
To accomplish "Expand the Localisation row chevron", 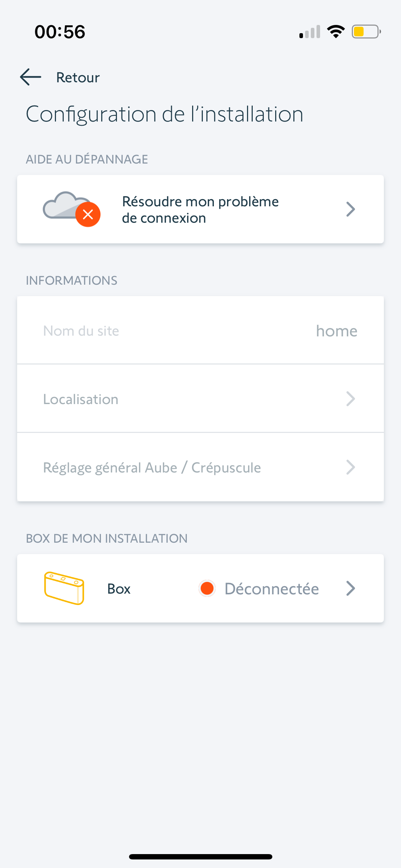I will (x=351, y=399).
